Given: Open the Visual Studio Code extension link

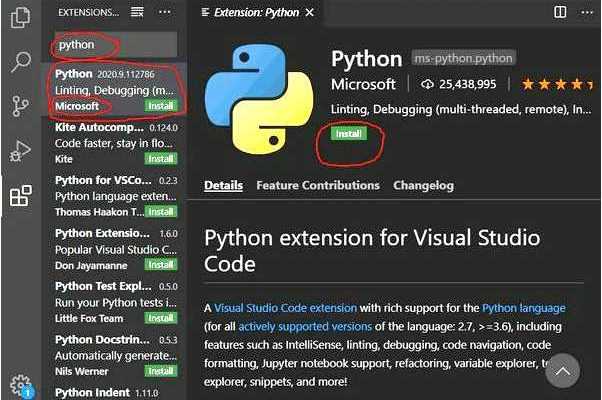Looking at the screenshot, I should pyautogui.click(x=285, y=308).
